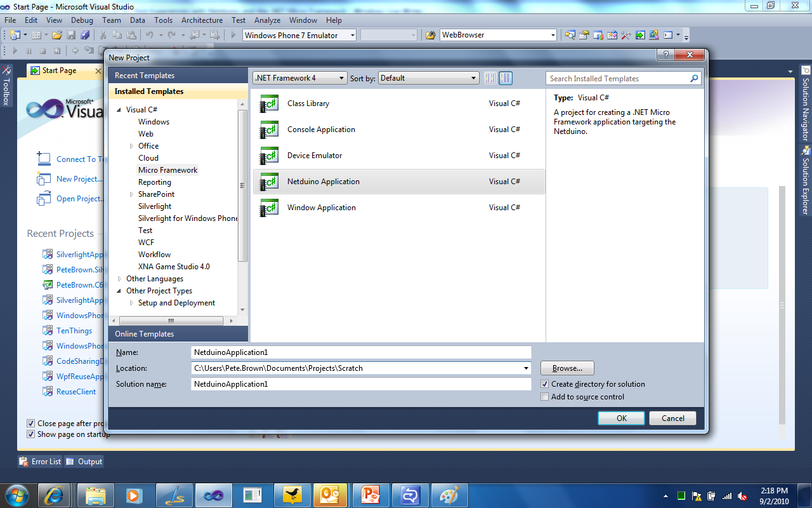The image size is (812, 508).
Task: Toggle Show page on startup checkbox
Action: coord(31,434)
